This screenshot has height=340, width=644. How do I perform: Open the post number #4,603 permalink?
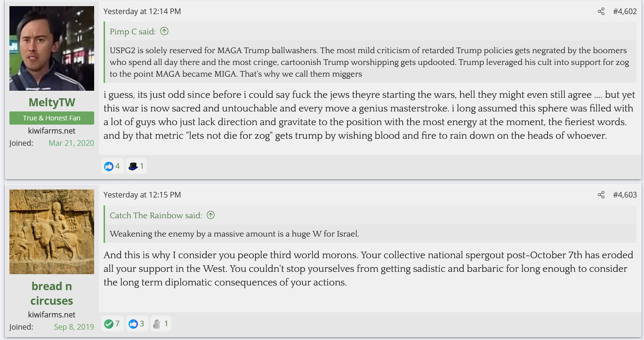point(625,195)
